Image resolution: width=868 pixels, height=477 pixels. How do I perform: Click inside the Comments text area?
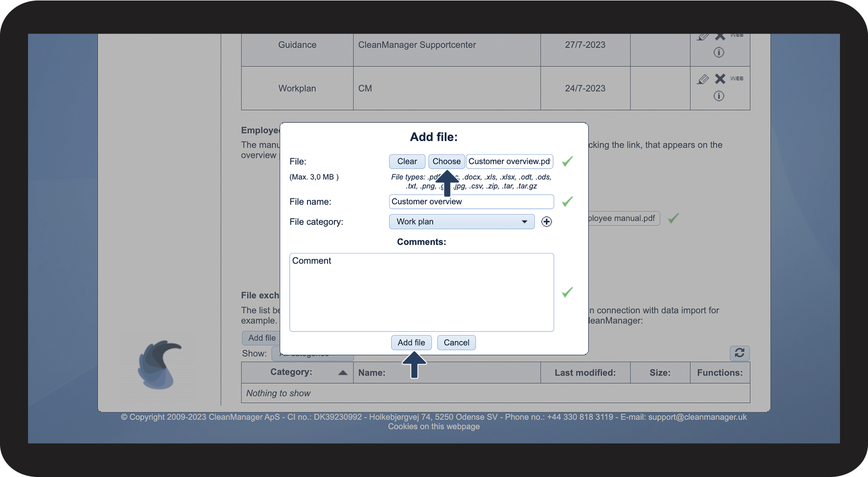click(x=421, y=292)
